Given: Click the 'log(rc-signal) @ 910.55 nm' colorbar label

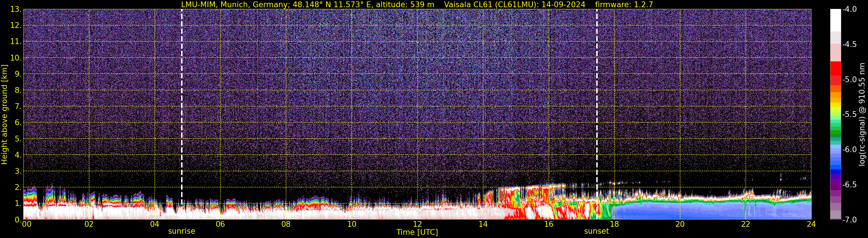Looking at the screenshot, I should pyautogui.click(x=862, y=114).
